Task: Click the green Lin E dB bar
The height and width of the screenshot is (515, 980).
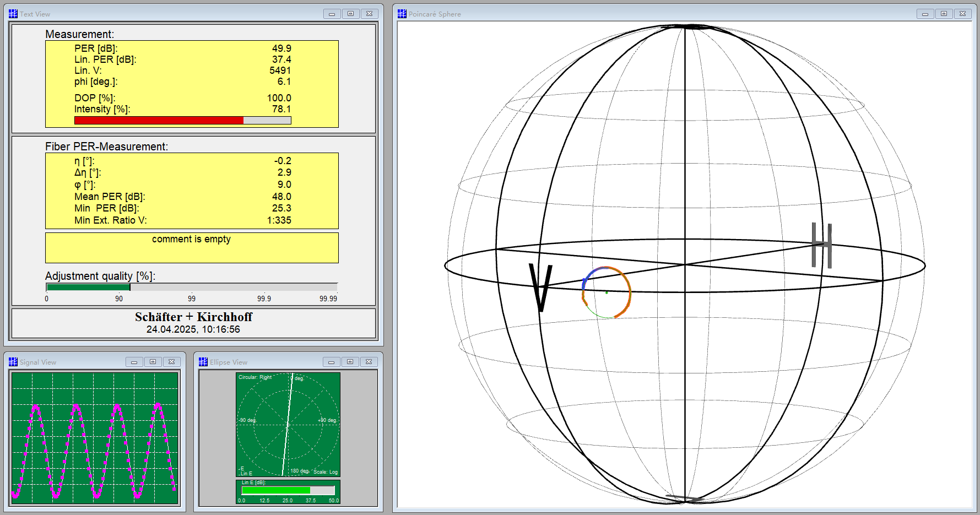Action: [x=275, y=490]
